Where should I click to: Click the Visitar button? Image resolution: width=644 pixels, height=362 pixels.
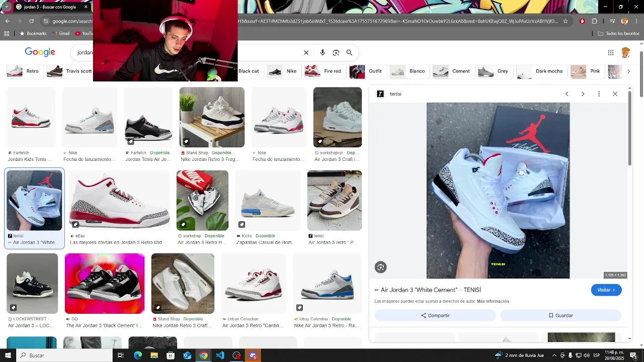[x=606, y=290]
